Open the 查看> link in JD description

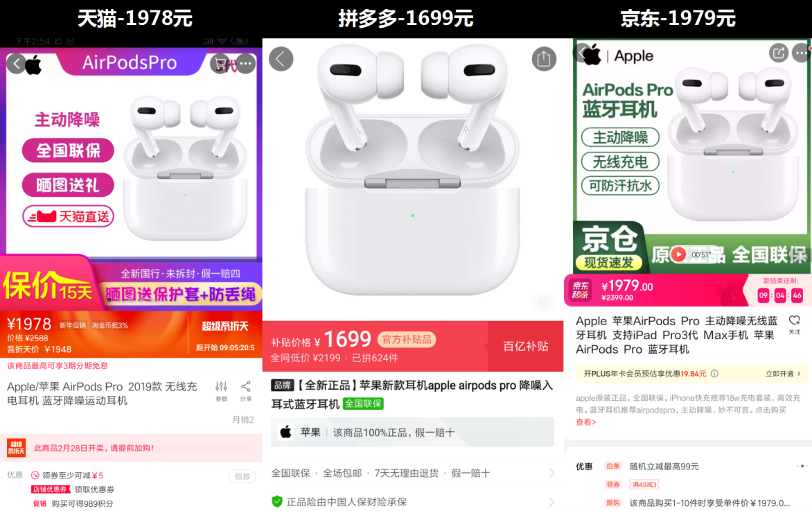click(586, 422)
